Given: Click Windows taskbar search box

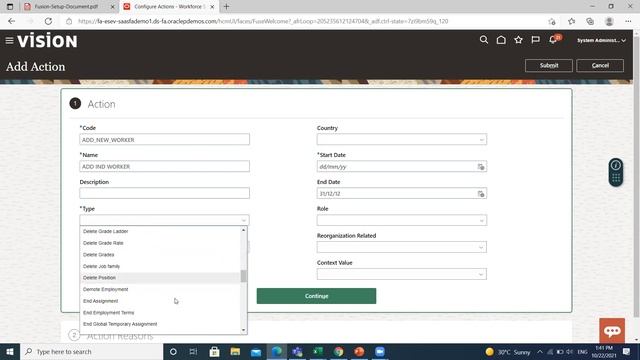Looking at the screenshot, I should click(x=91, y=351).
